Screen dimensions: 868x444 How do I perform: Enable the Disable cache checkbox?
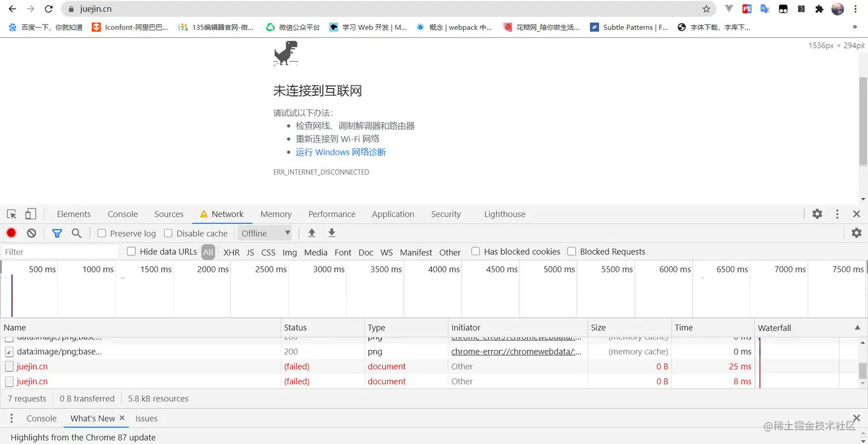[168, 233]
